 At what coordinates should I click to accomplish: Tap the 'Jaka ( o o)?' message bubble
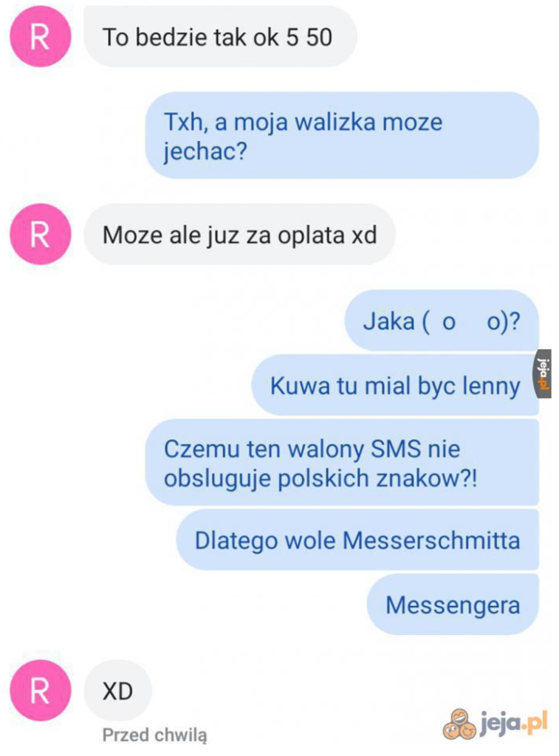point(442,320)
